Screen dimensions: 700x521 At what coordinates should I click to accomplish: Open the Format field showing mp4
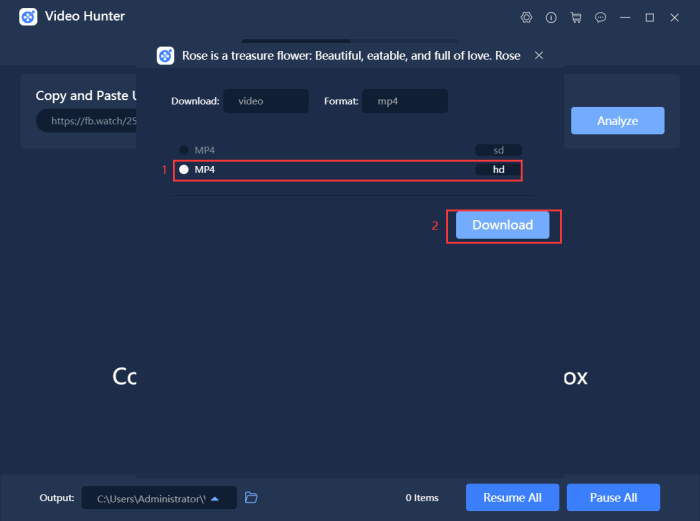(x=405, y=101)
